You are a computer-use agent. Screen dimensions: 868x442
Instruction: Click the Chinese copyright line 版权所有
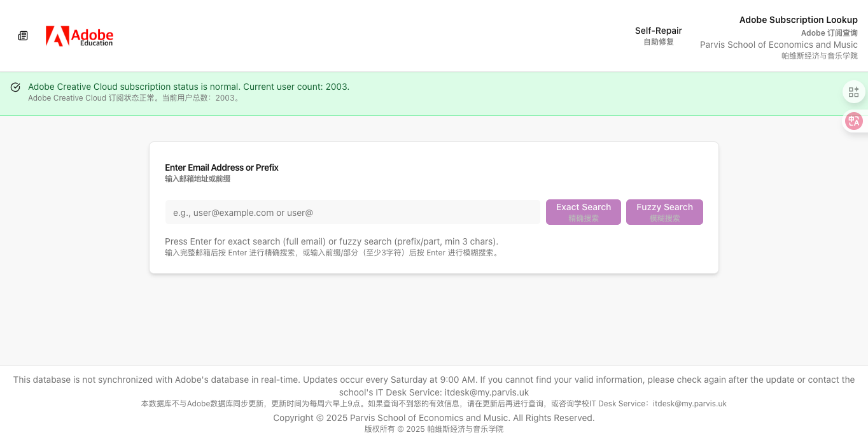tap(434, 429)
